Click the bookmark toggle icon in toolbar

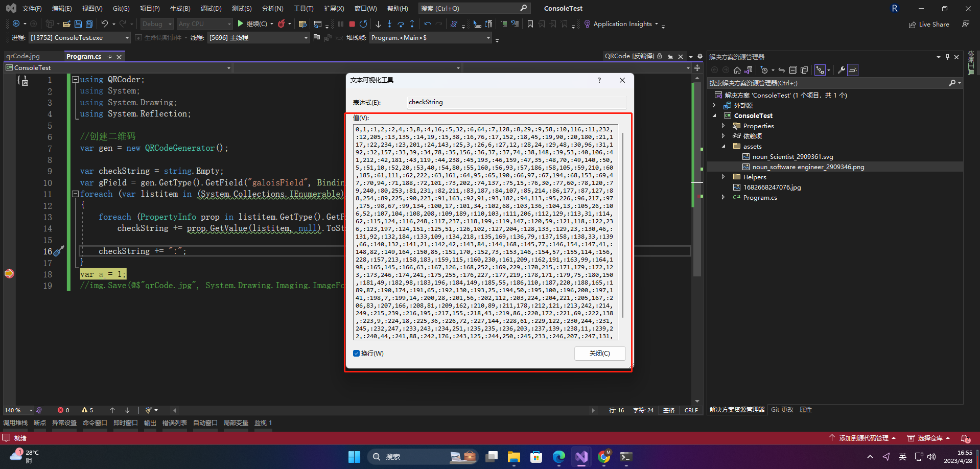[x=530, y=24]
